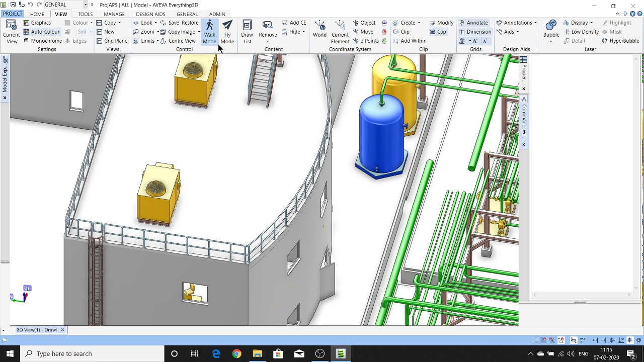Toggle Auto-Colour setting
Viewport: 644px width, 362px height.
[41, 32]
